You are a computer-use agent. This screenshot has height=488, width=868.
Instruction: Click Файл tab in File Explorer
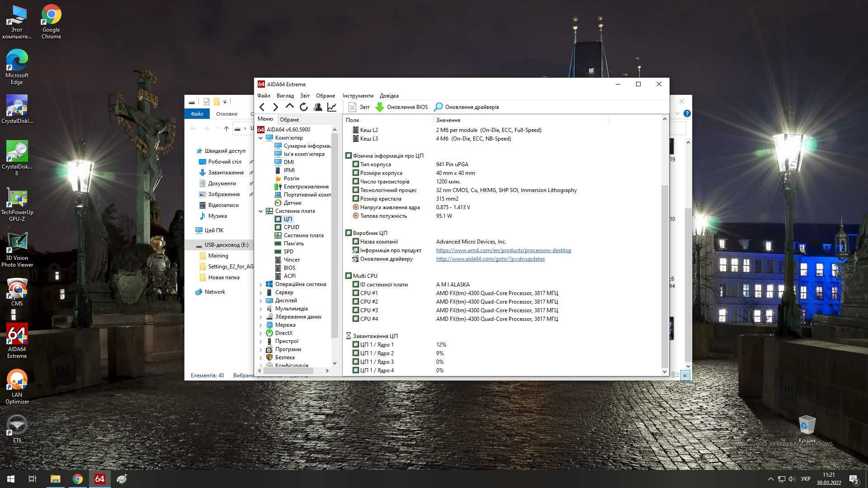coord(197,114)
